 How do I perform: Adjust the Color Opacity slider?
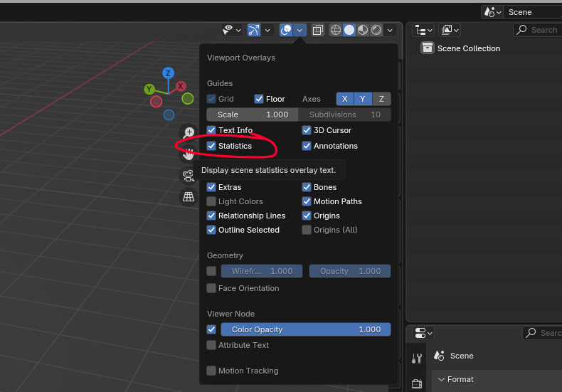305,329
